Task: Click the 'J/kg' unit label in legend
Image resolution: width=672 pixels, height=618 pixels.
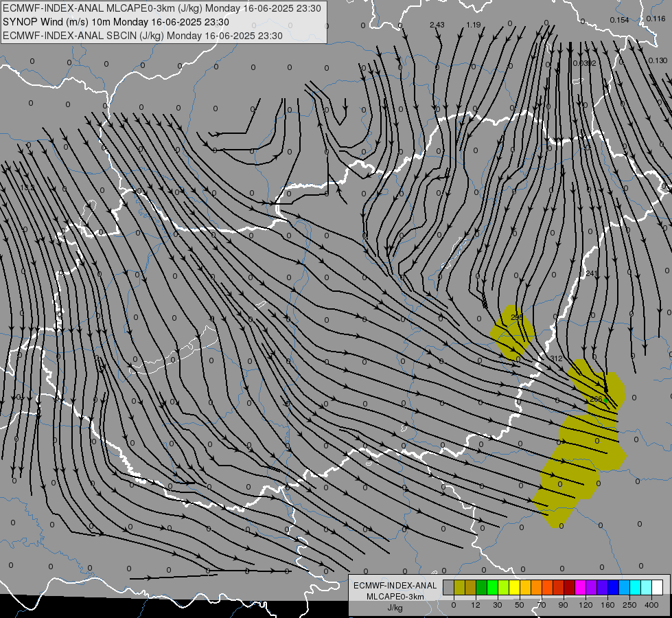Action: pyautogui.click(x=395, y=608)
